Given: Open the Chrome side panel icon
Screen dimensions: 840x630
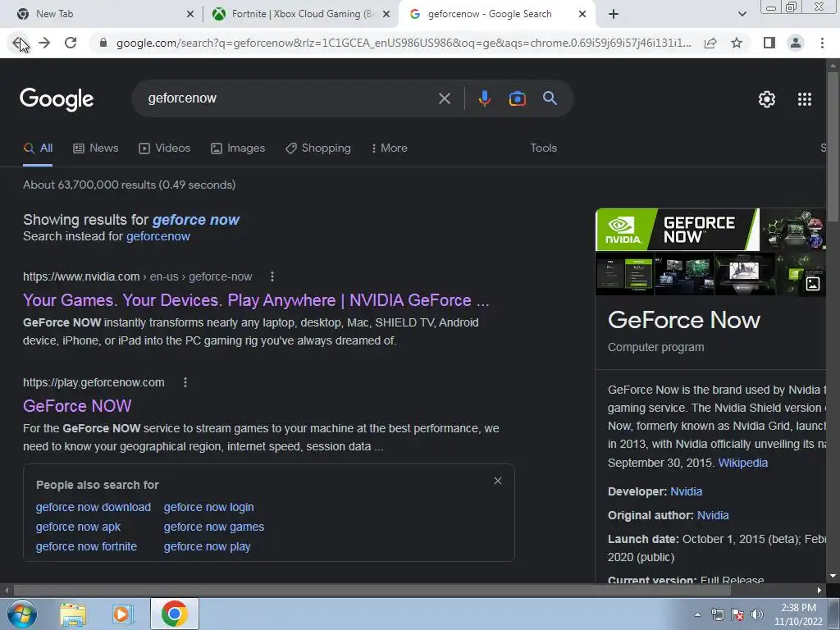Looking at the screenshot, I should tap(769, 43).
